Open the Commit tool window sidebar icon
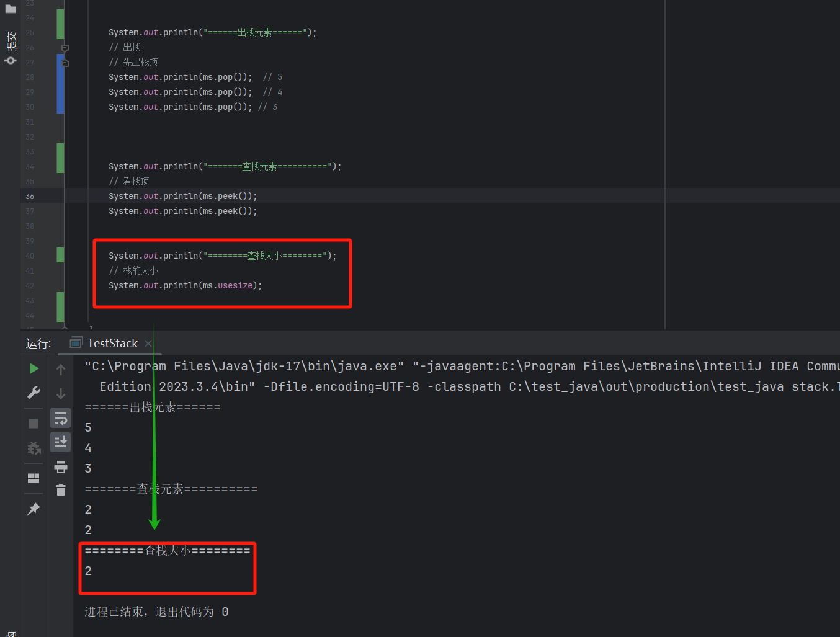The width and height of the screenshot is (840, 637). pos(11,48)
